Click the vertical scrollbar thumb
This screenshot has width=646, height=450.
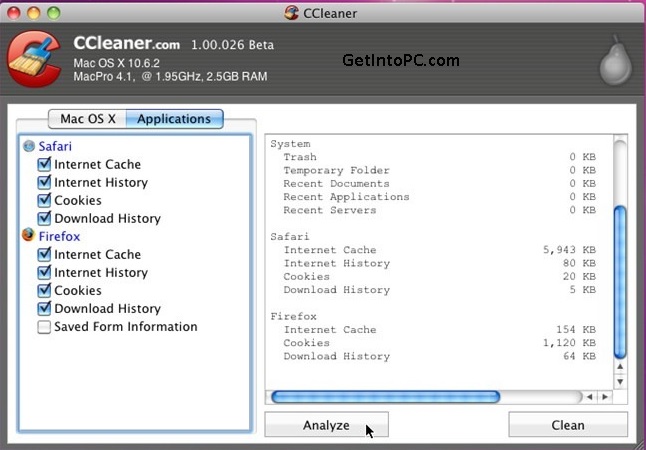click(x=620, y=283)
